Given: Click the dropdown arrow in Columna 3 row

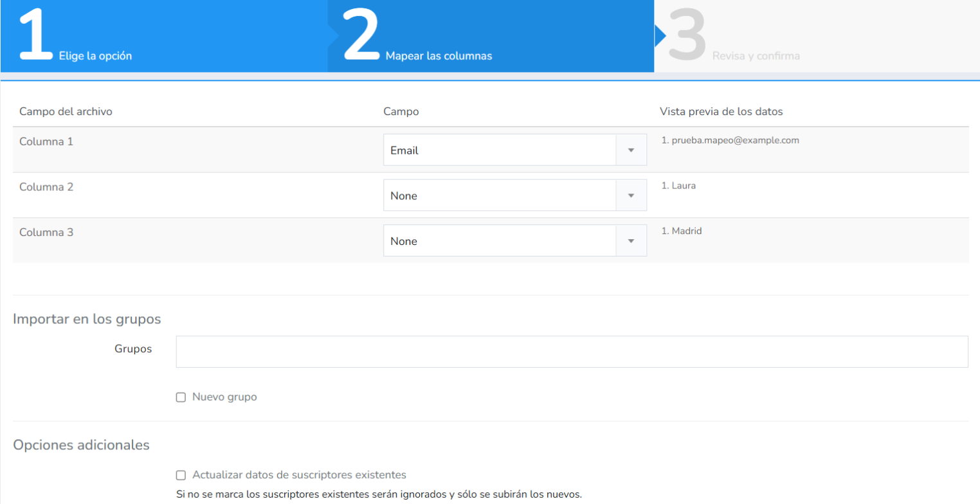Looking at the screenshot, I should click(631, 241).
